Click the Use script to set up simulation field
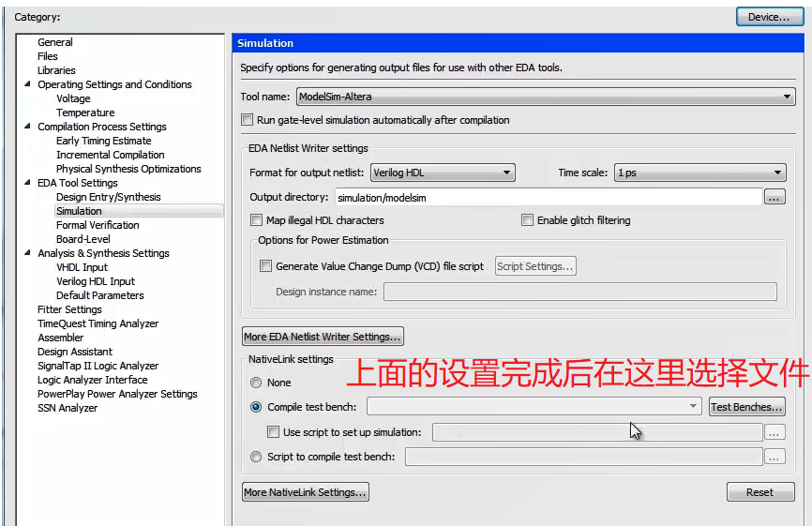The height and width of the screenshot is (526, 812). pos(597,432)
